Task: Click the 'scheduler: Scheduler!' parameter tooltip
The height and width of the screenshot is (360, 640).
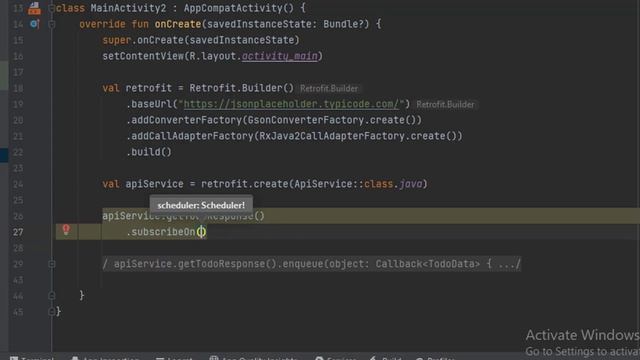Action: click(x=201, y=205)
